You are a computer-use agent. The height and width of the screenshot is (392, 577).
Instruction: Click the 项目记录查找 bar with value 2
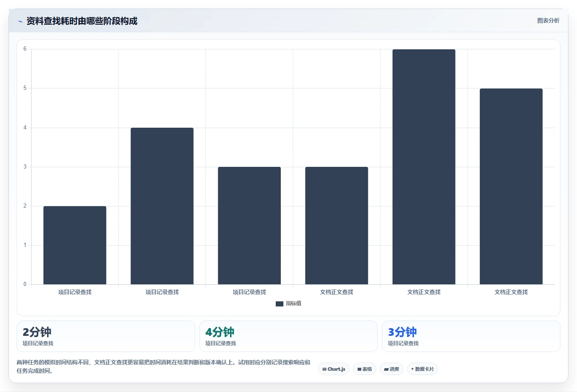75,245
